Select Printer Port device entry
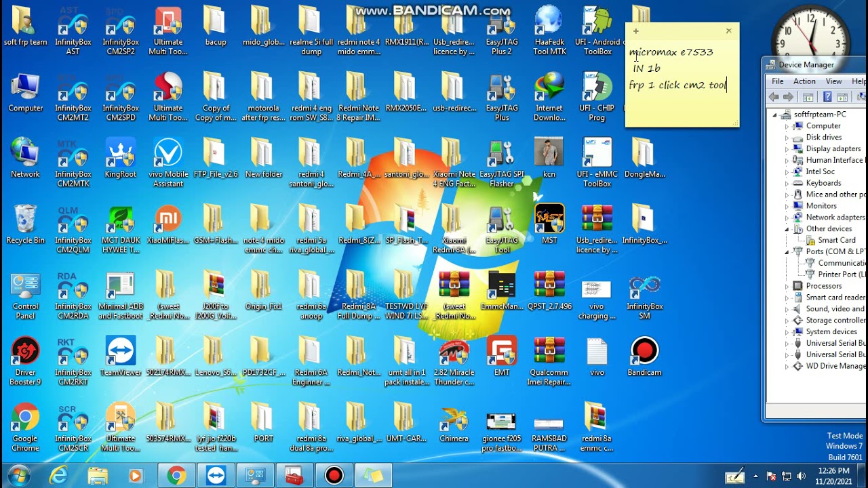 835,274
